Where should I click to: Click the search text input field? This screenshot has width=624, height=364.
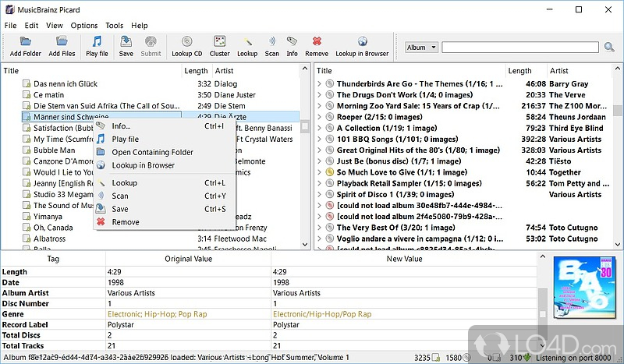(x=520, y=48)
